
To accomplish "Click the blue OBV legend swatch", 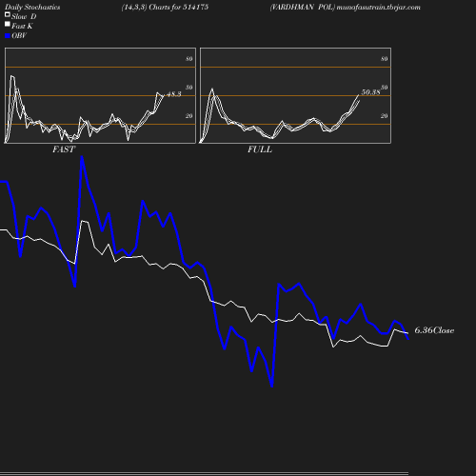I will tap(8, 36).
